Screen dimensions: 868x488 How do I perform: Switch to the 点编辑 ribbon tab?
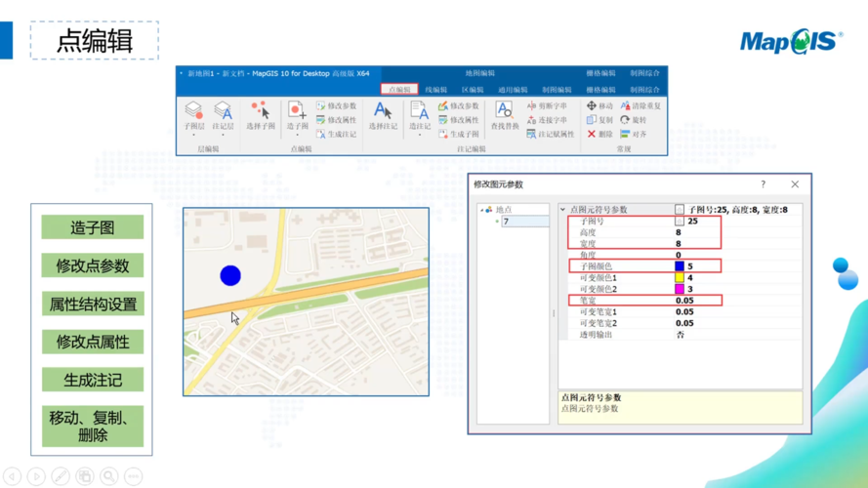tap(399, 89)
